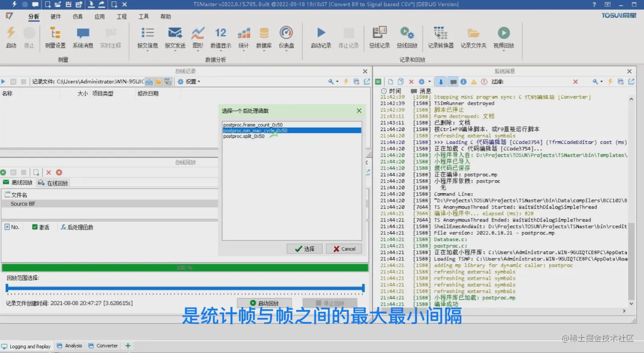Image resolution: width=644 pixels, height=353 pixels.
Task: Click the Cancel button in the dialog
Action: coord(344,249)
